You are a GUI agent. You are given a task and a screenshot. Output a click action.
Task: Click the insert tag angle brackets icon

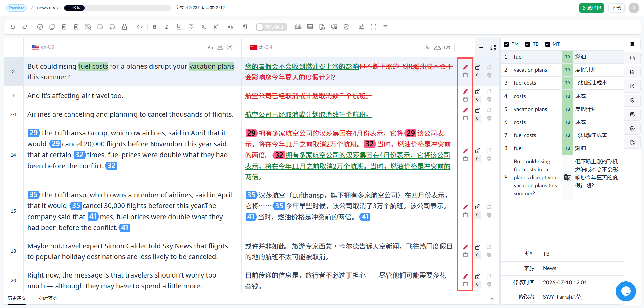click(140, 27)
